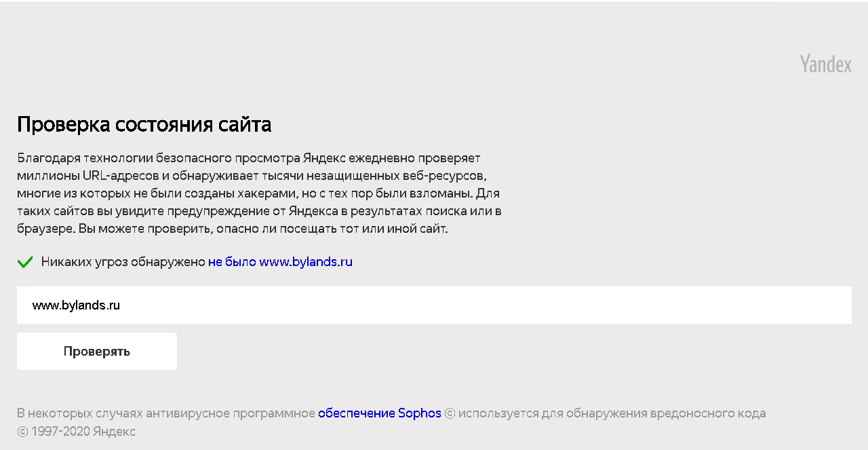Click the Проверять button

(x=97, y=352)
